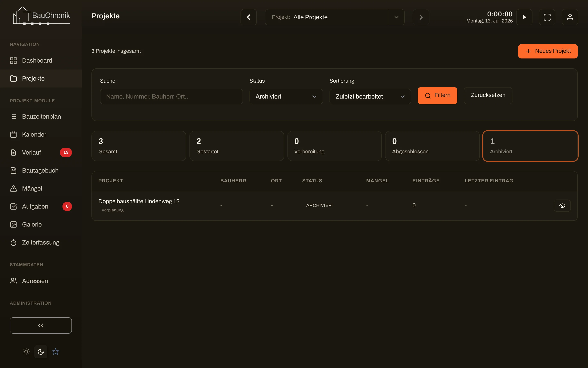588x368 pixels.
Task: Open the Status dropdown showing Archiviert
Action: (x=286, y=96)
